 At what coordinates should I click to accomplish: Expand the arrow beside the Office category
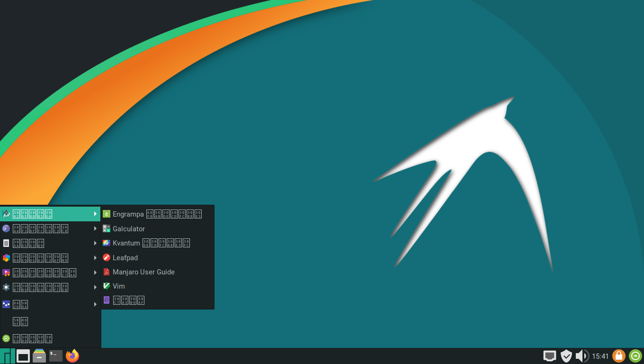tap(95, 243)
